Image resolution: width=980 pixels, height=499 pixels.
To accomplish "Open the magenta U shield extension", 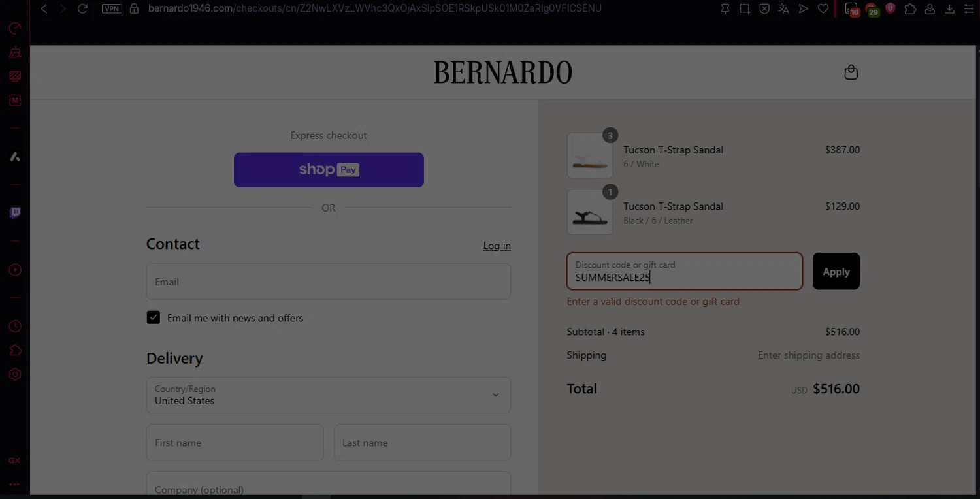I will click(x=890, y=8).
